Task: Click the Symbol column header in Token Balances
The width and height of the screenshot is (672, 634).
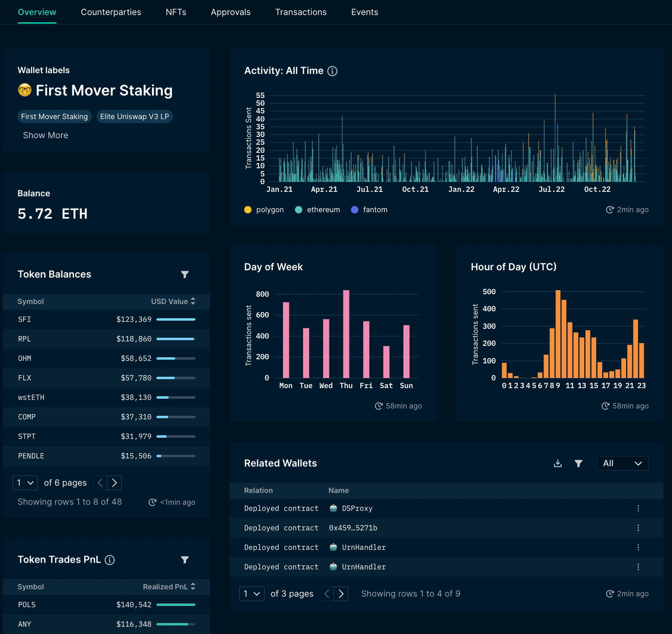Action: (x=31, y=302)
